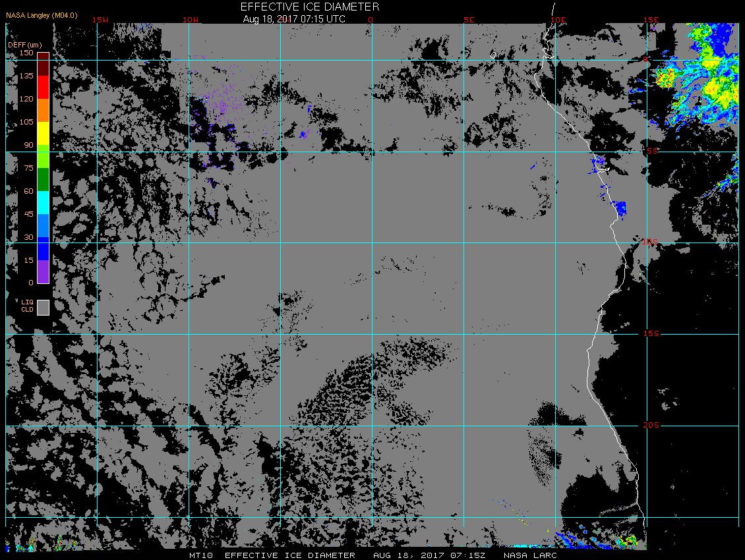This screenshot has width=745, height=560.
Task: Click the 'LIQ CLD' legend label
Action: (x=27, y=306)
